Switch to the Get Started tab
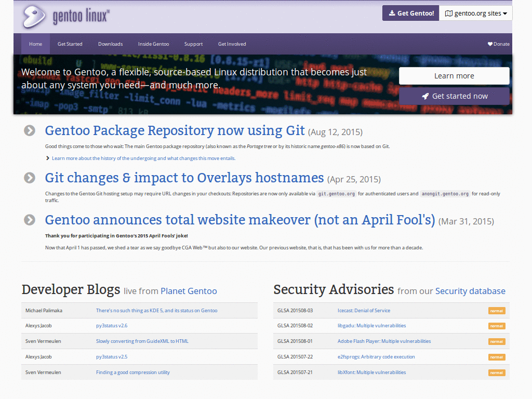The image size is (532, 399). pyautogui.click(x=70, y=44)
